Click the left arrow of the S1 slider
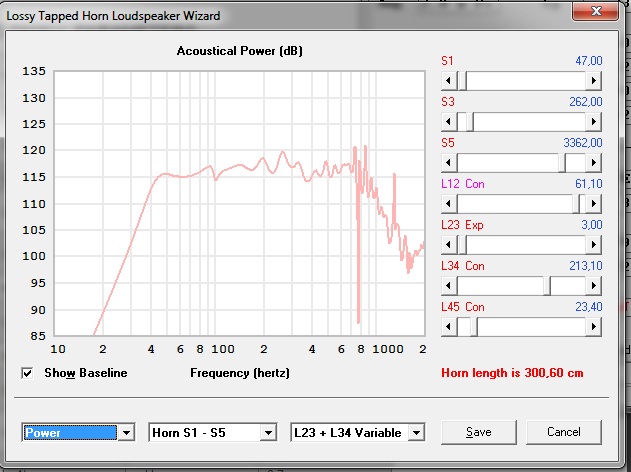The width and height of the screenshot is (631, 472). point(449,81)
